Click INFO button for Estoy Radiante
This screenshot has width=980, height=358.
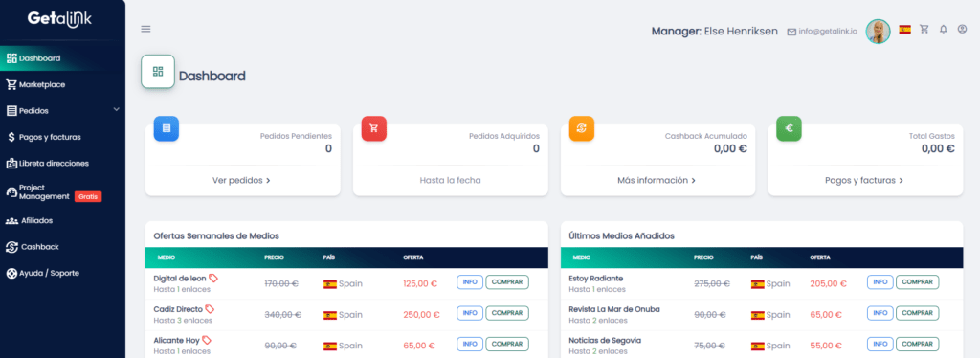tap(880, 282)
